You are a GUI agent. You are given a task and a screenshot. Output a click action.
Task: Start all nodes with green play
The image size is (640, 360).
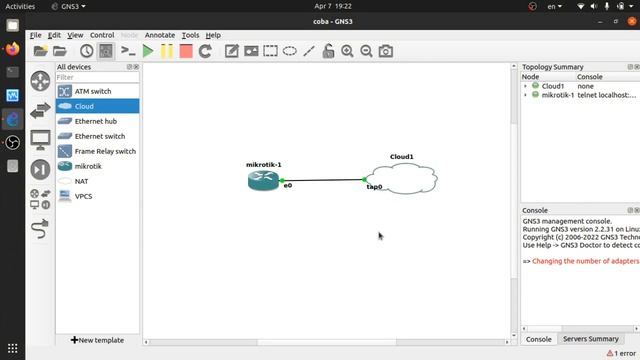pyautogui.click(x=148, y=51)
